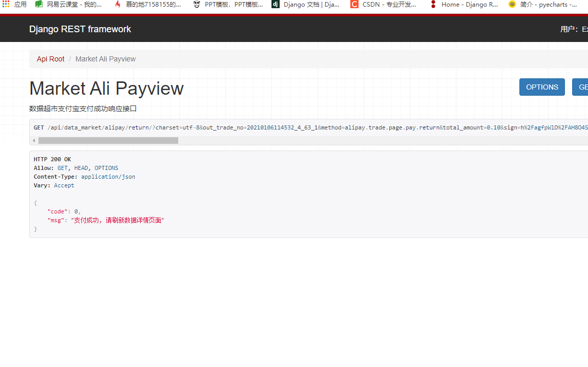This screenshot has width=588, height=367.
Task: Click the green dj icon bookmark
Action: 276,4
